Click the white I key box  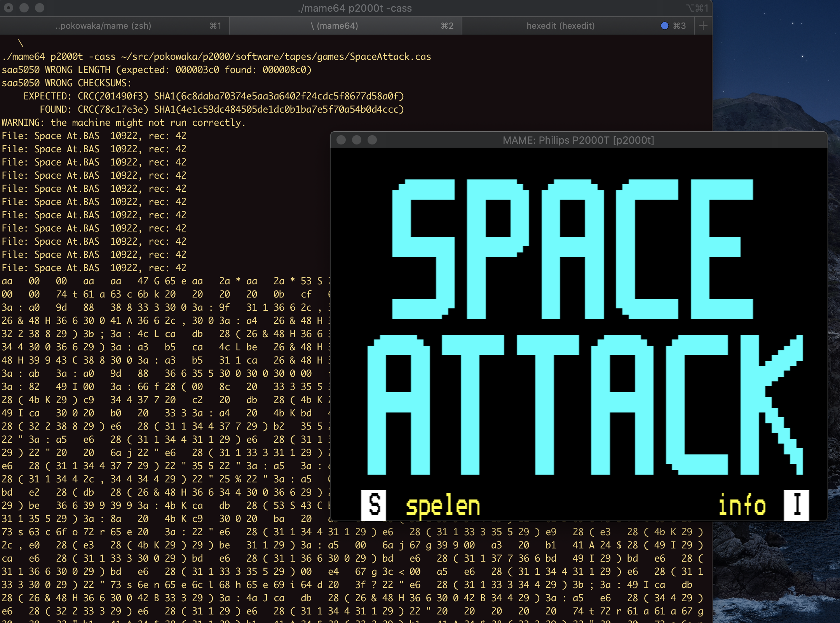[796, 505]
